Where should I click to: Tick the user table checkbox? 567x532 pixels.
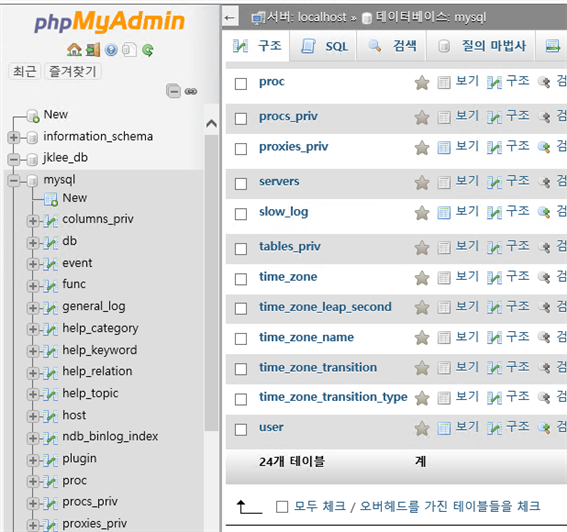(241, 430)
